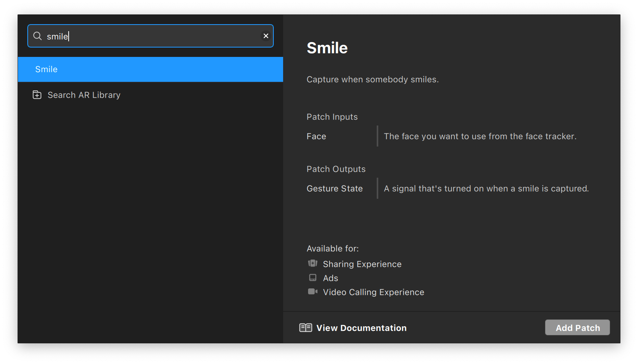Click the Face input label

pyautogui.click(x=316, y=136)
